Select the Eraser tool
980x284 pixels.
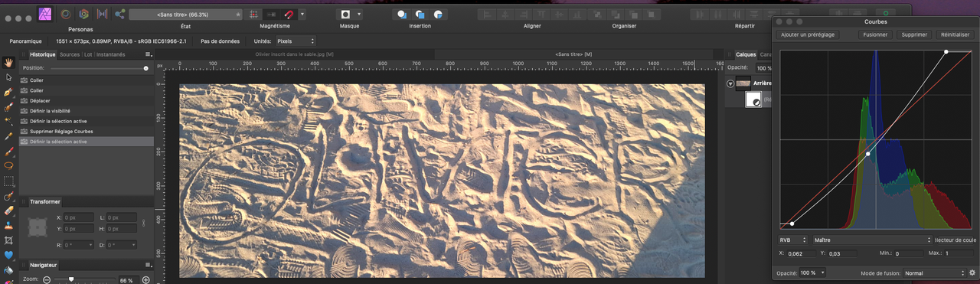click(x=8, y=210)
